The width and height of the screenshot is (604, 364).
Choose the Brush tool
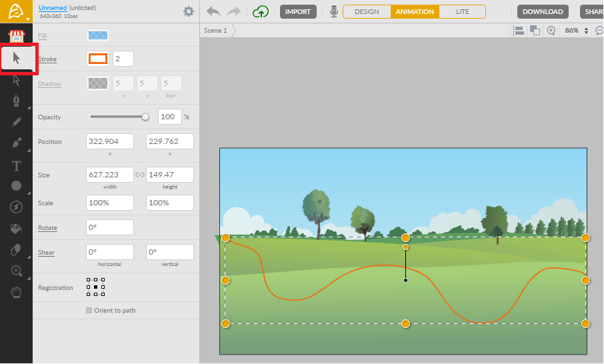pos(16,143)
